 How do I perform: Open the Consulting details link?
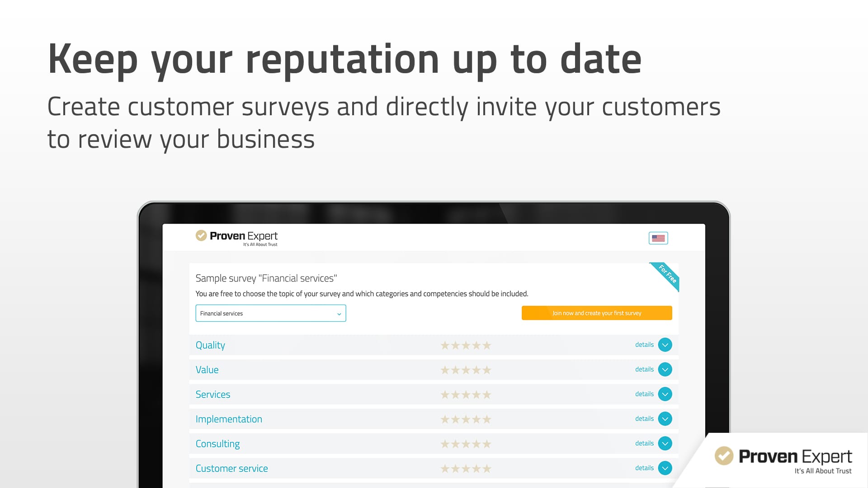pos(644,443)
